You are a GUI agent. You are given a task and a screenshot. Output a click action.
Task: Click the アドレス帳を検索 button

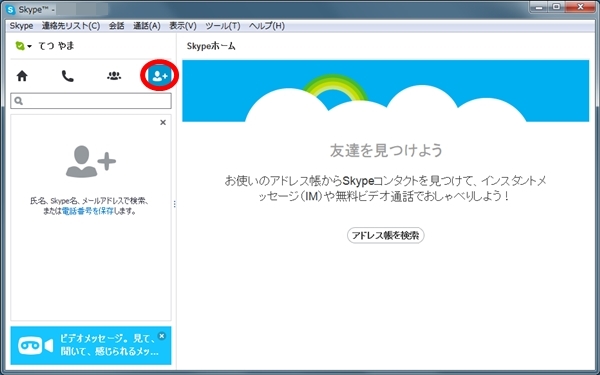pyautogui.click(x=386, y=235)
